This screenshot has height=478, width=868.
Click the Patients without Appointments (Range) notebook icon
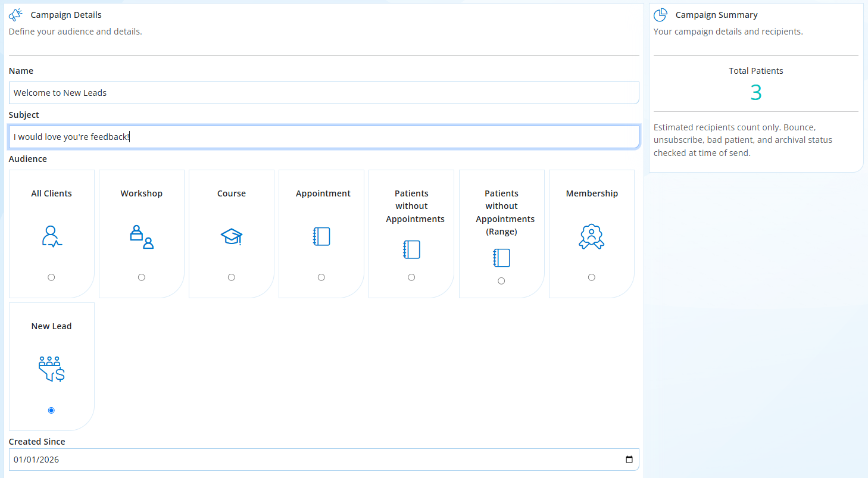[502, 258]
